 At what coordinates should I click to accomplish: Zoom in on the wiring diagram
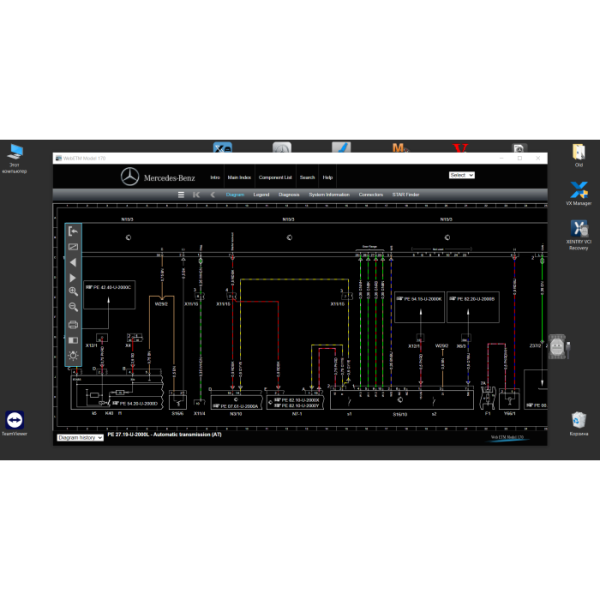[73, 292]
